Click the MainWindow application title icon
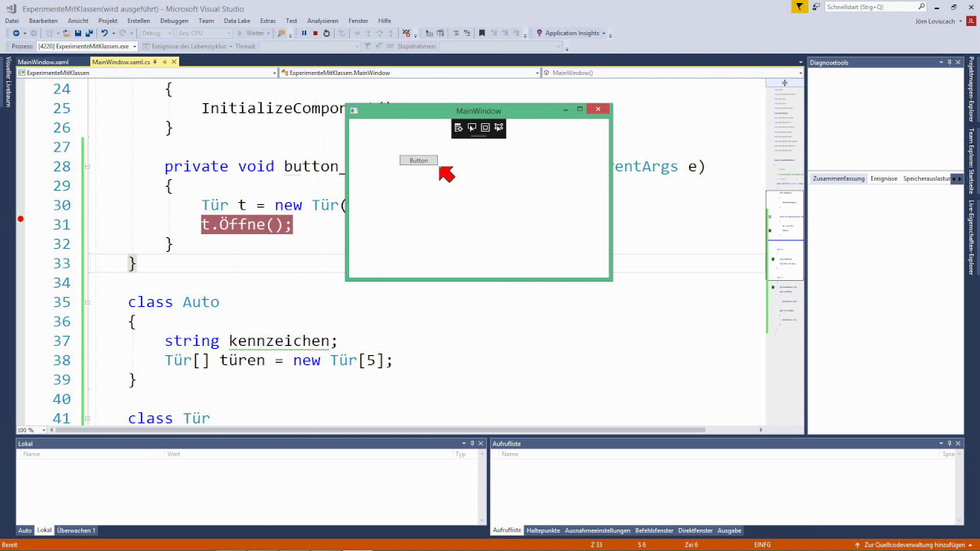The height and width of the screenshot is (551, 980). coord(354,111)
